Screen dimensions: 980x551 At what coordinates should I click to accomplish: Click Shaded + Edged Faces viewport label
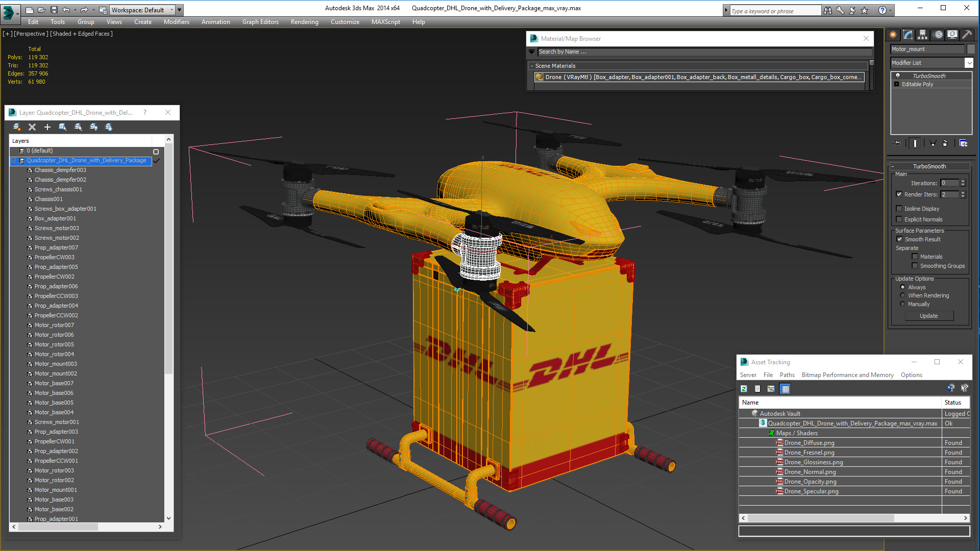(x=82, y=34)
